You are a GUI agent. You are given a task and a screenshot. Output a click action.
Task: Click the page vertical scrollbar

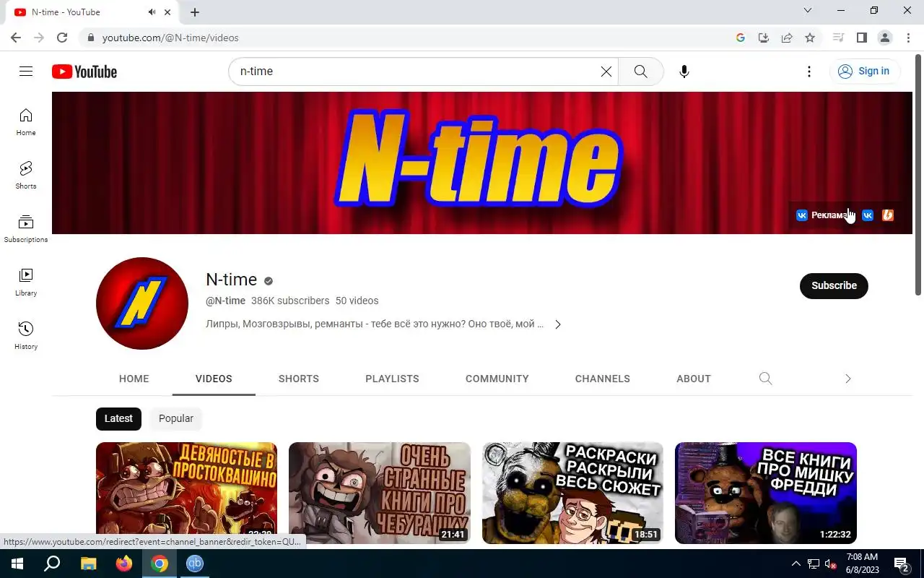[x=918, y=173]
